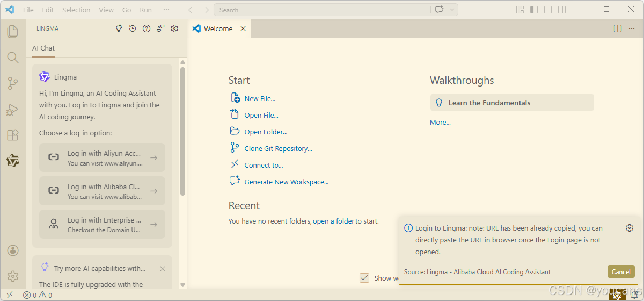This screenshot has width=644, height=301.
Task: Click the feedback icon in Lingma header
Action: click(x=160, y=28)
